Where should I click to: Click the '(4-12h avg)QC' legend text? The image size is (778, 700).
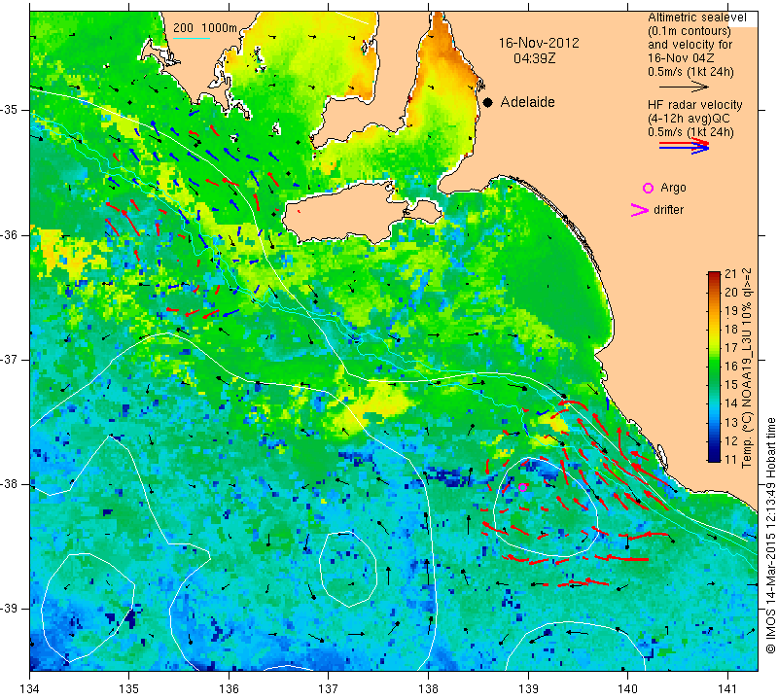(687, 119)
